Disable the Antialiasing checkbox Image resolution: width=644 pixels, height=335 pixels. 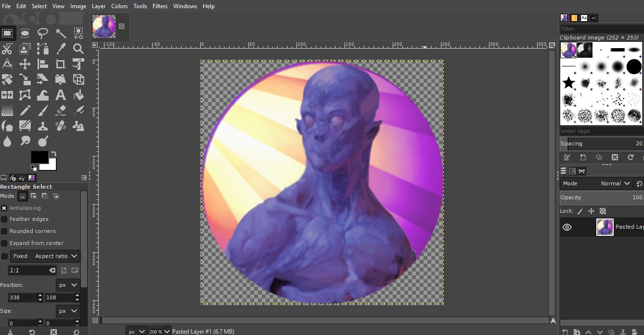(x=4, y=208)
